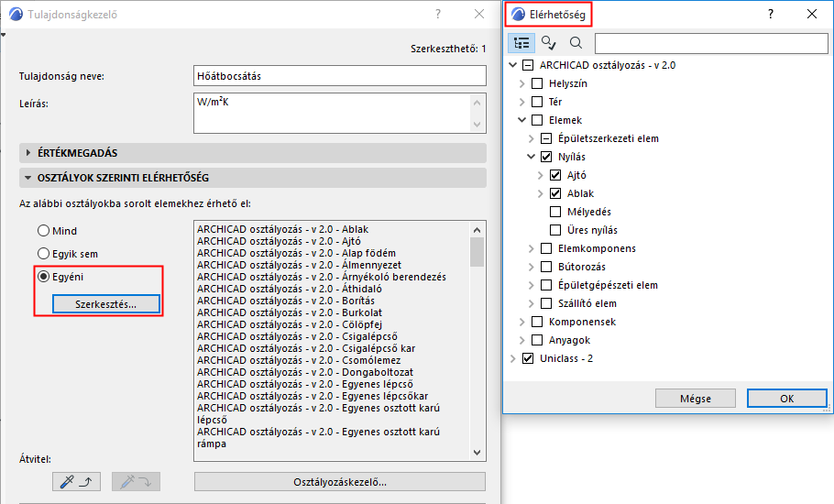
Task: Click the show-checked-items filter icon
Action: 548,42
